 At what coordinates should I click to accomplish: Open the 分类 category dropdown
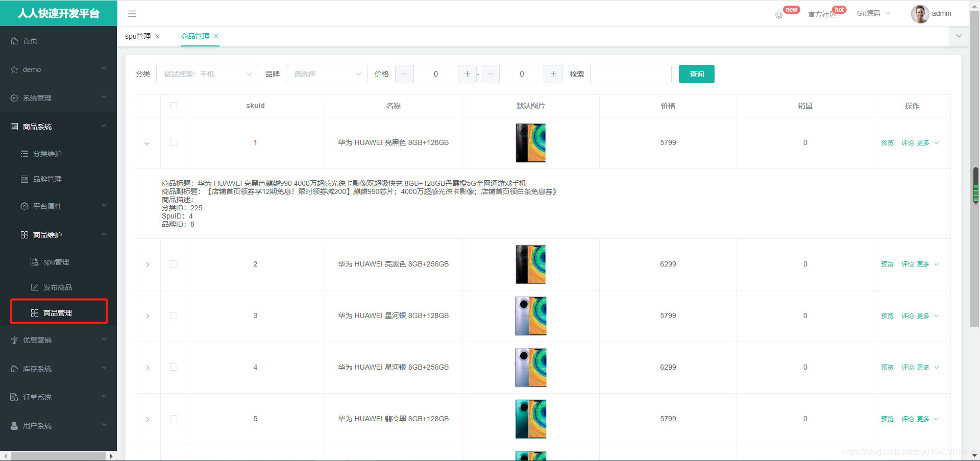[x=207, y=74]
